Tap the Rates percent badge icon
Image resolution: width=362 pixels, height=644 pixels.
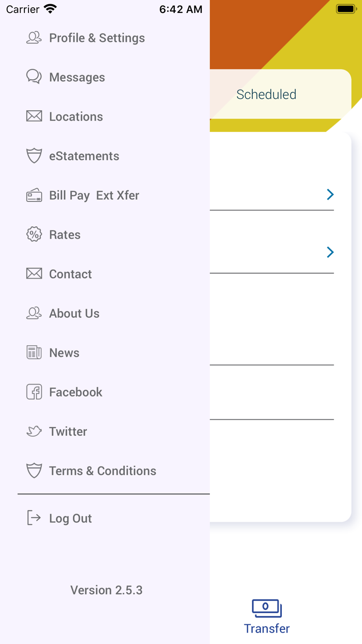[x=34, y=235]
